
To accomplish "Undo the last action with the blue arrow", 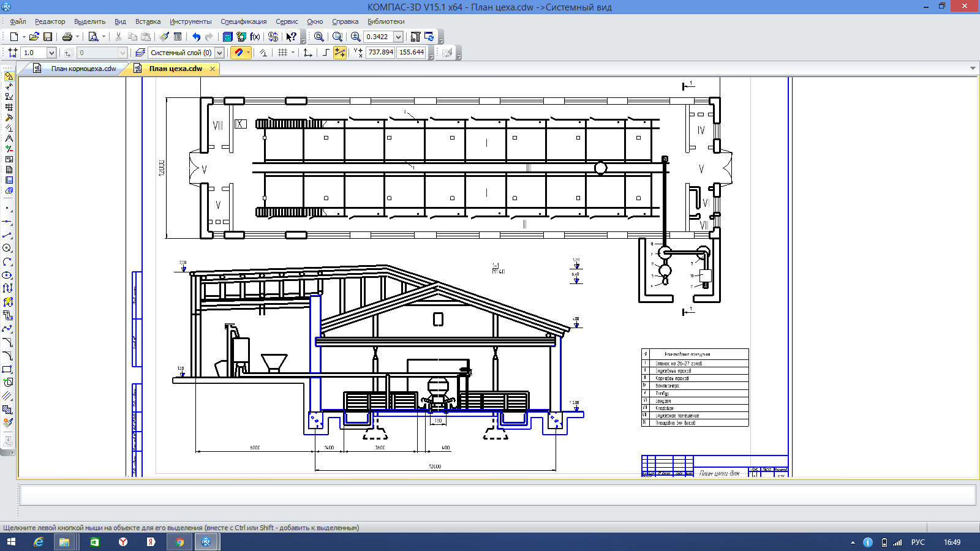I will click(x=196, y=37).
